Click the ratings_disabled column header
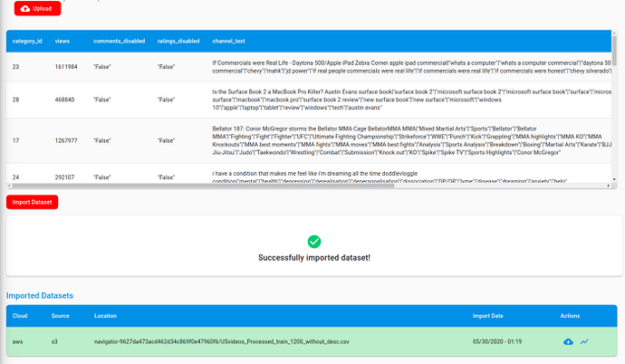625x364 pixels. [178, 41]
